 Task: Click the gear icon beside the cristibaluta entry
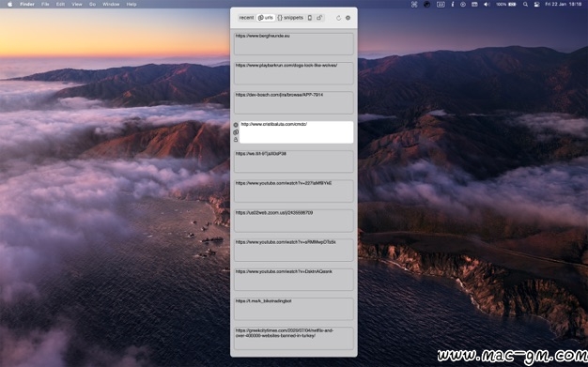(x=236, y=125)
